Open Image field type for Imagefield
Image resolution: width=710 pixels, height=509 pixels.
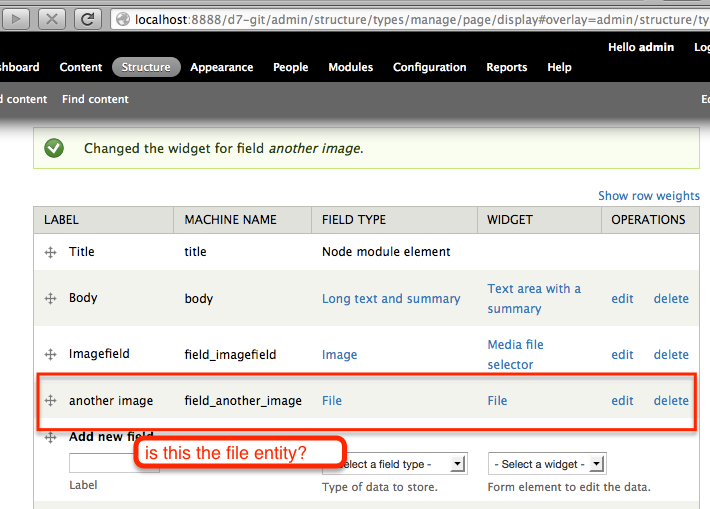pyautogui.click(x=339, y=355)
